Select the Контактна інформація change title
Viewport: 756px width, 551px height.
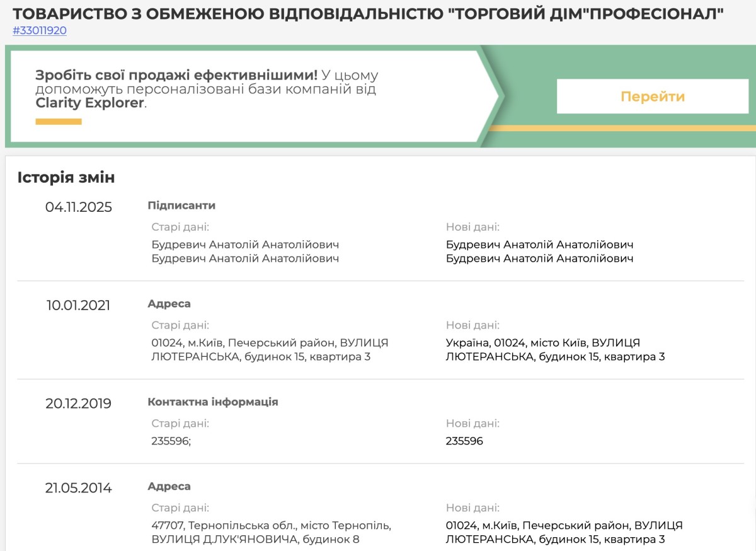213,402
